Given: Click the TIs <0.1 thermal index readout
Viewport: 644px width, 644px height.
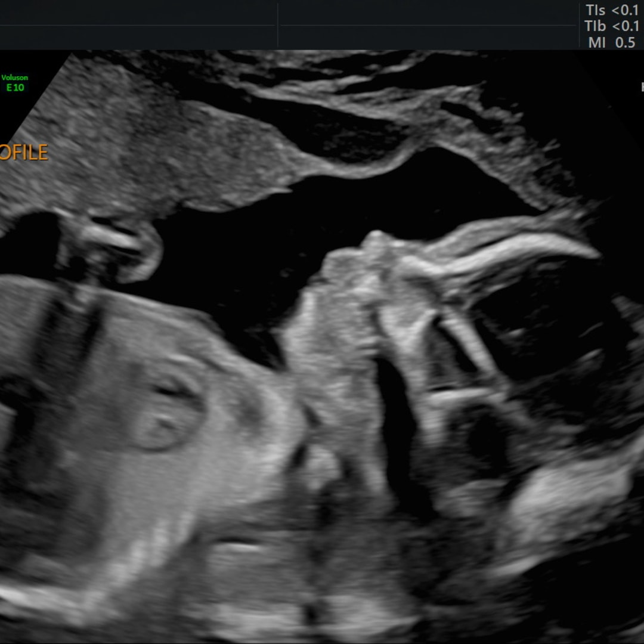Looking at the screenshot, I should click(612, 10).
